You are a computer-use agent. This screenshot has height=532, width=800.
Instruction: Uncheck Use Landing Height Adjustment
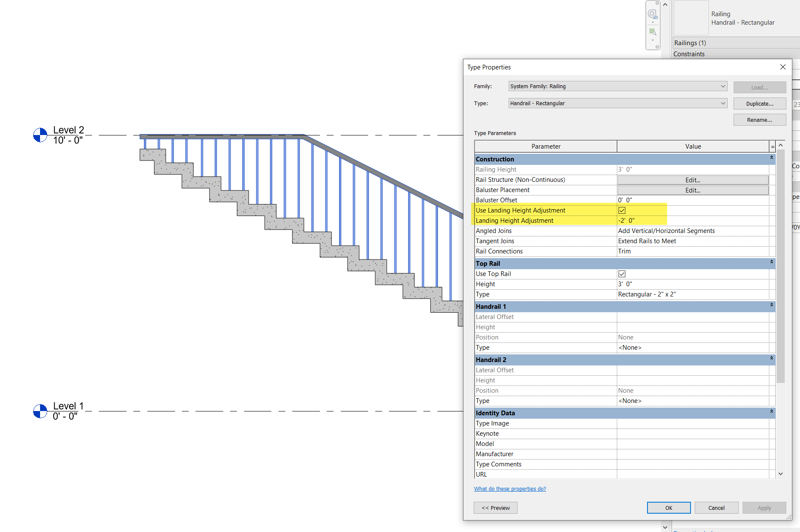pos(622,210)
